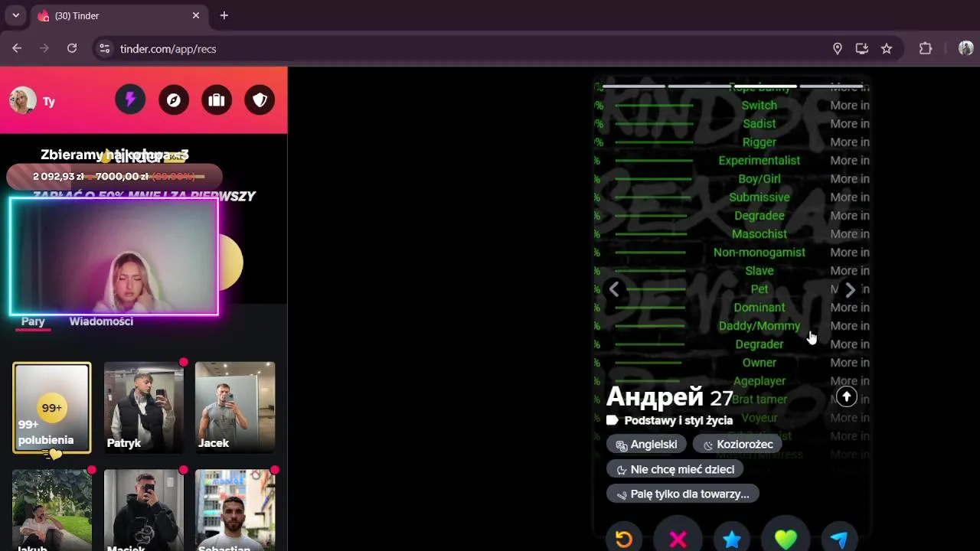This screenshot has height=551, width=980.
Task: Click the "Nie chcę mieć dzieci" tag
Action: [675, 469]
